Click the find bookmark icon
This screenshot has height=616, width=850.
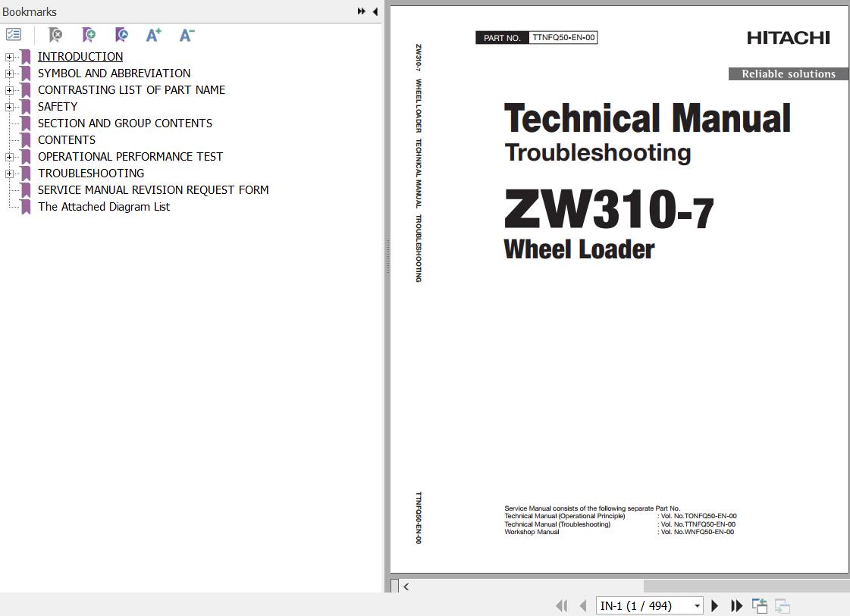(121, 35)
